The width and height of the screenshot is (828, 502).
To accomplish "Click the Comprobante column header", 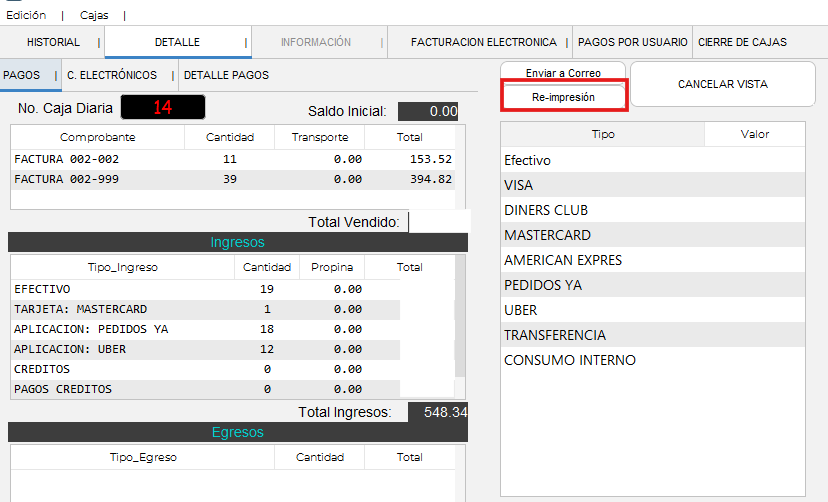I will pyautogui.click(x=97, y=137).
